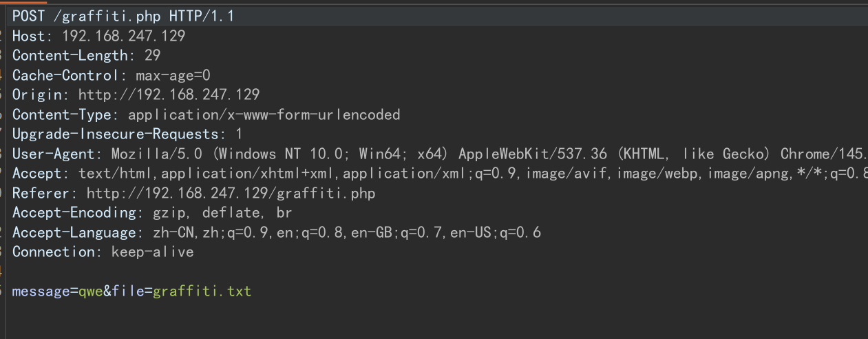This screenshot has height=339, width=868.
Task: Click the message parameter name in body
Action: 41,291
